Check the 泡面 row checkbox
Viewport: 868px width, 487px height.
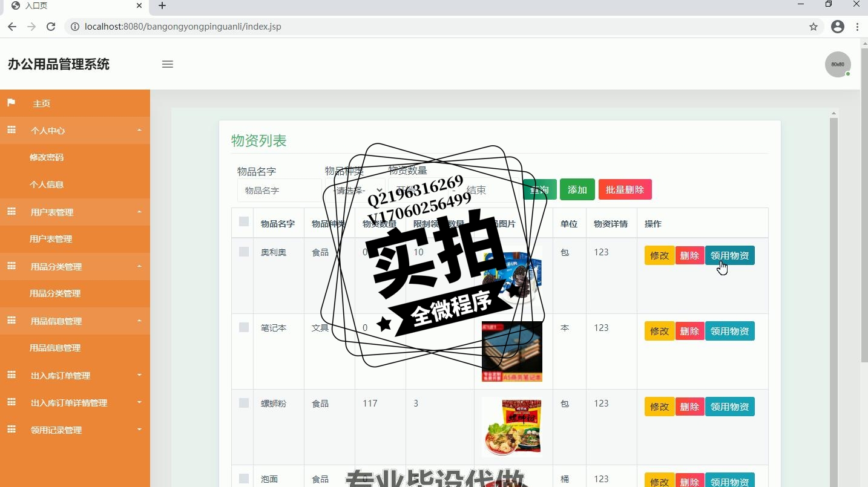244,479
